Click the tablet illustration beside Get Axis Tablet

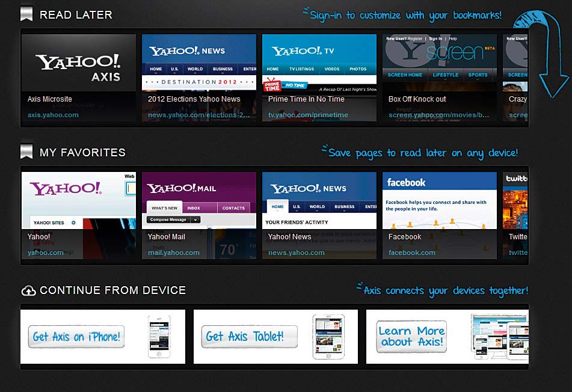(328, 337)
